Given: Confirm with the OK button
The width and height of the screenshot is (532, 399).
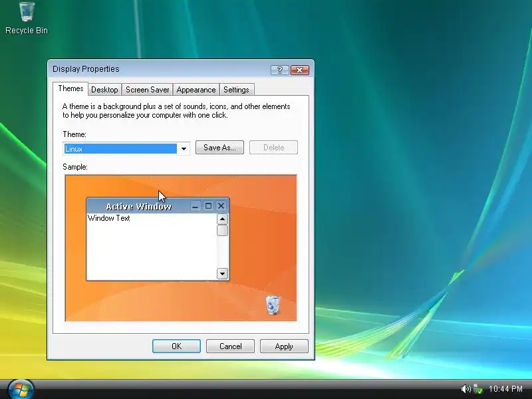Looking at the screenshot, I should (x=176, y=346).
